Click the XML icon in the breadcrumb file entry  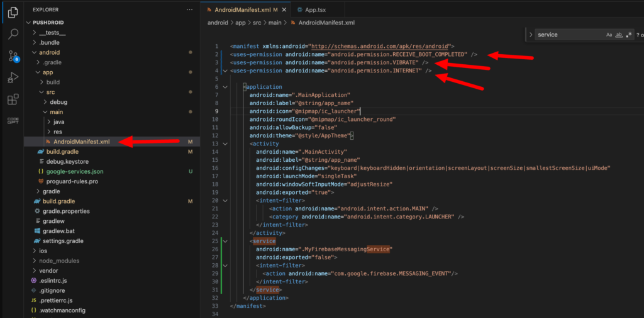[x=293, y=23]
